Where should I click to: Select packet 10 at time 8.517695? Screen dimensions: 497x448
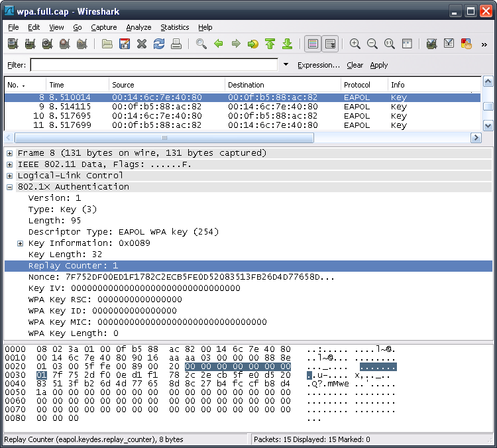click(x=243, y=116)
